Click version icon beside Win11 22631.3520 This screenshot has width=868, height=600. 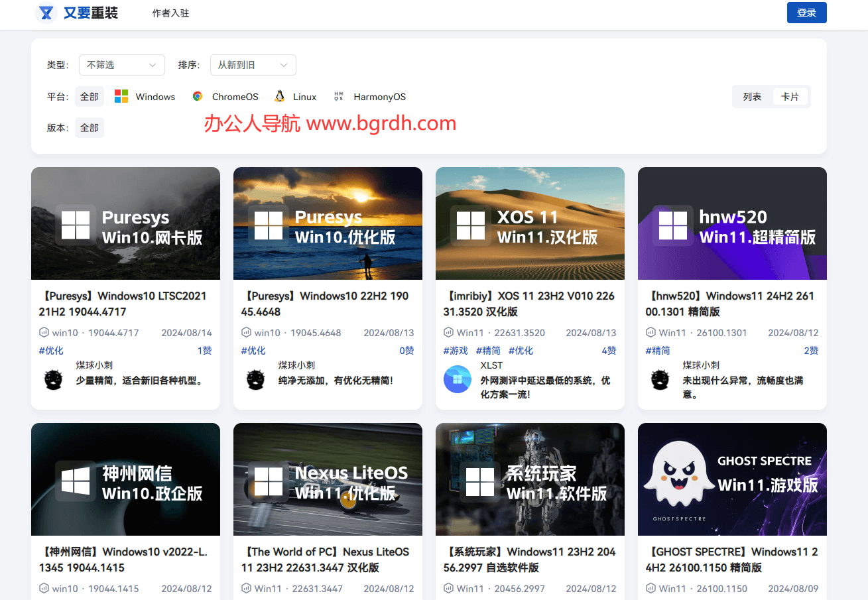[448, 333]
